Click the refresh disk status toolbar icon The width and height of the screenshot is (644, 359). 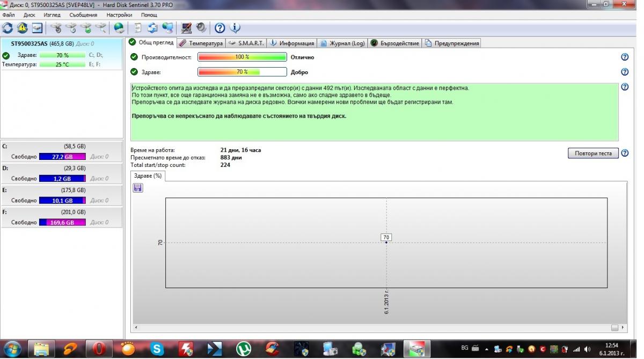pyautogui.click(x=8, y=28)
